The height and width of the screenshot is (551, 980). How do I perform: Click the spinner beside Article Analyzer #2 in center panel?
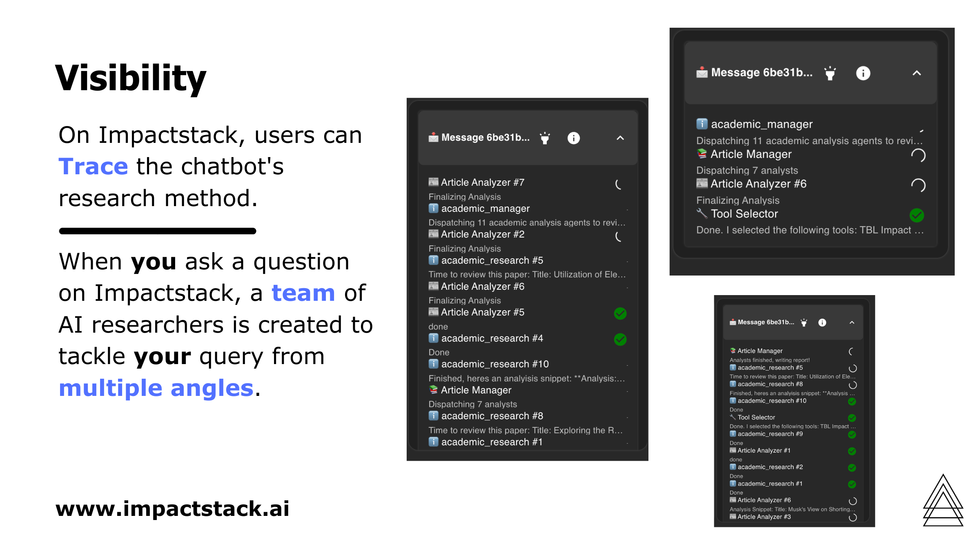tap(619, 236)
